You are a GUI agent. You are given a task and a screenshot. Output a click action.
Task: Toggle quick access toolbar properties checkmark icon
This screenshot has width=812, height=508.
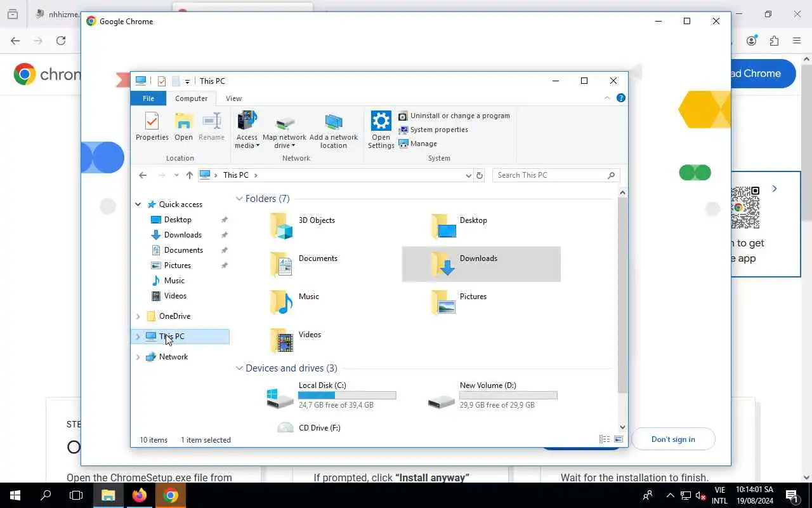[162, 81]
